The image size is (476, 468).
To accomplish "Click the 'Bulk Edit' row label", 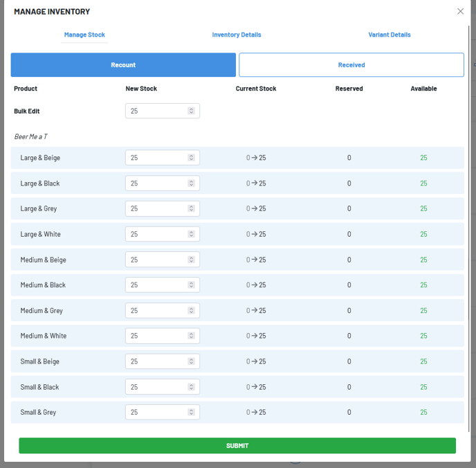I will click(27, 111).
